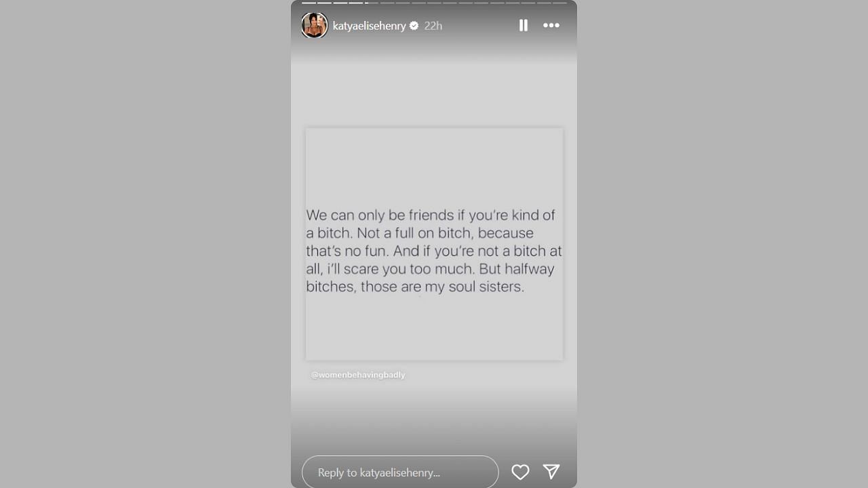
Task: Open the @womenbehavingbadly mention
Action: click(x=358, y=375)
